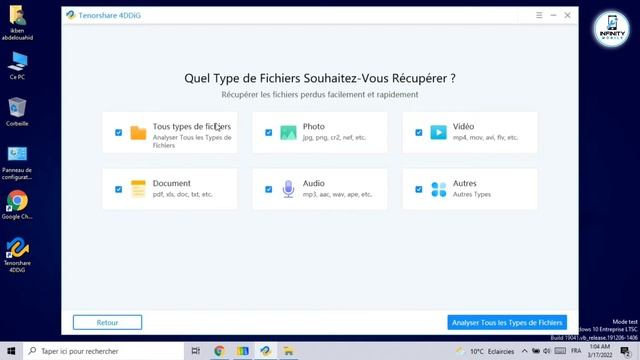Toggle the Autres checkbox
The image size is (640, 360).
[419, 189]
